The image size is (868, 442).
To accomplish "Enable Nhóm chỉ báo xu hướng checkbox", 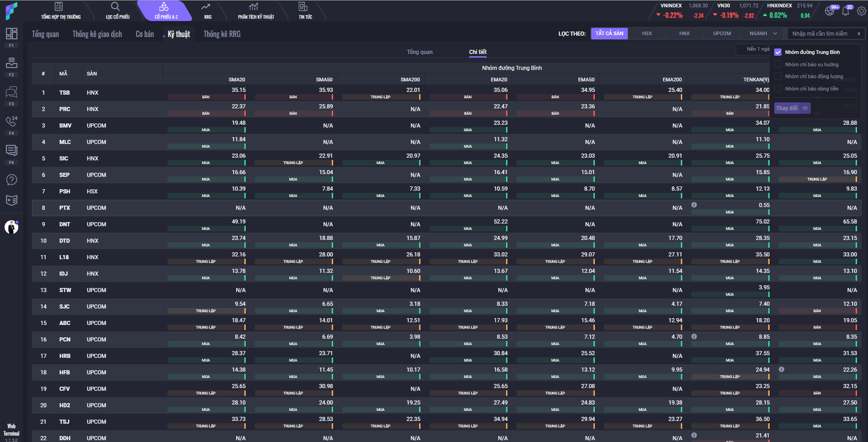I will 778,64.
